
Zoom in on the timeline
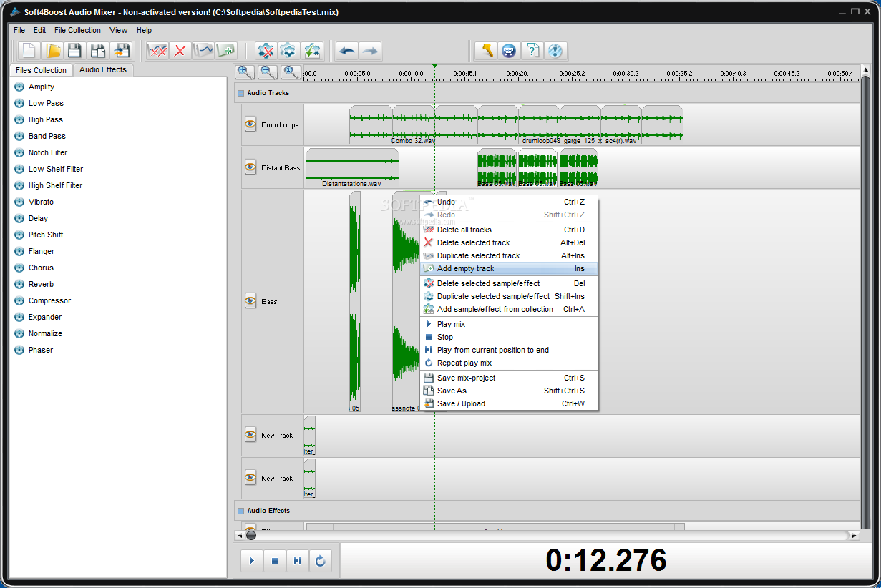[x=245, y=72]
